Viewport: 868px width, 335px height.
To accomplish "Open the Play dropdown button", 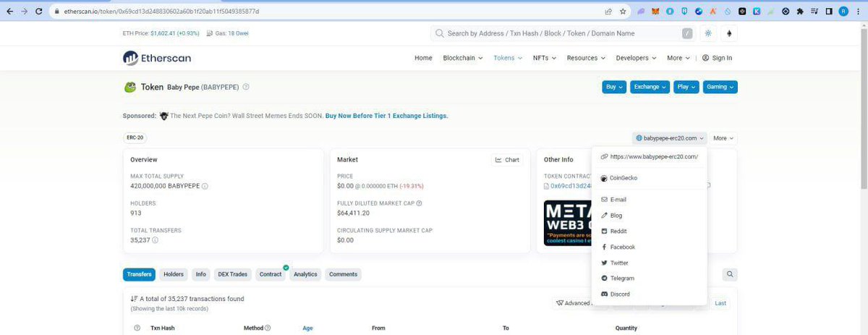I will tap(686, 87).
